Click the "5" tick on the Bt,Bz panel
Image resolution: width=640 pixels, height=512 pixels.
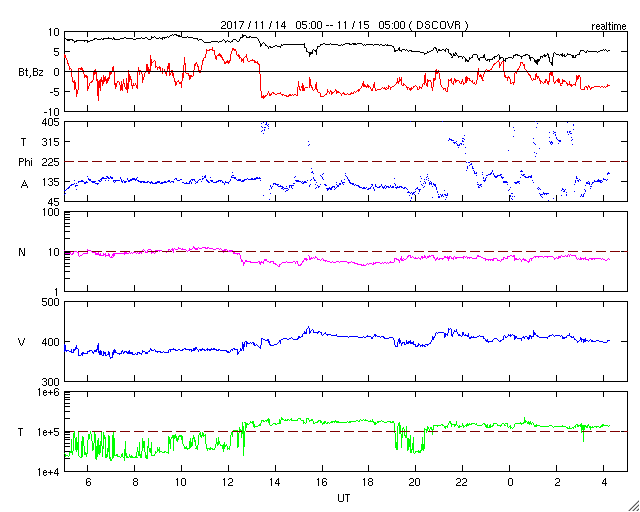(57, 52)
